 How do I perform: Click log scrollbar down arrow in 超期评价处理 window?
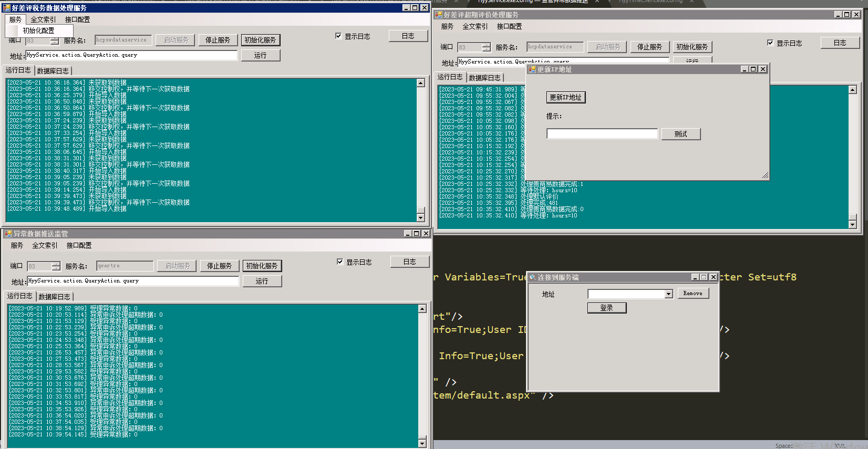click(x=852, y=224)
